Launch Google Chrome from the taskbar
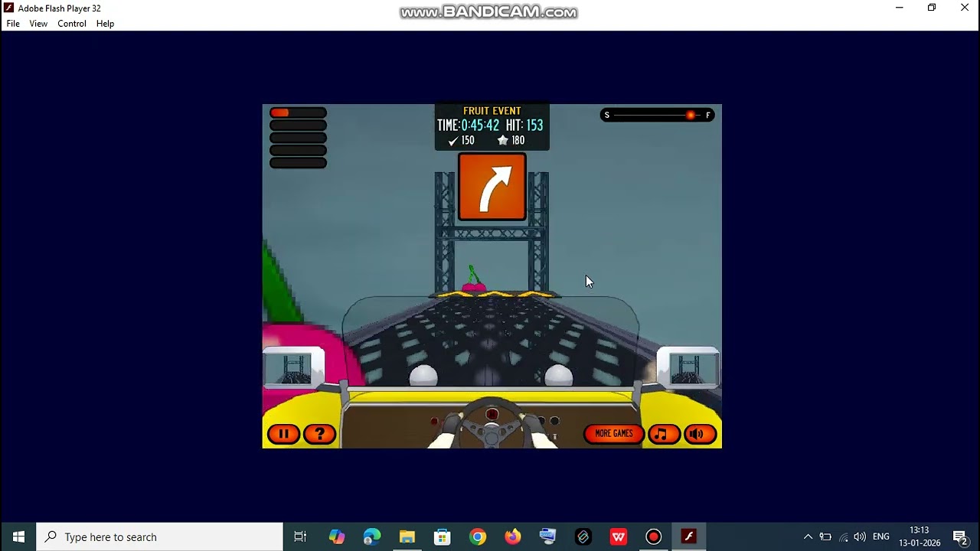 tap(478, 537)
